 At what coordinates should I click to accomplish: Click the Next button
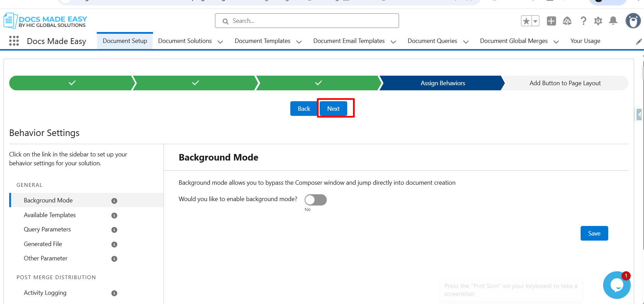tap(333, 109)
